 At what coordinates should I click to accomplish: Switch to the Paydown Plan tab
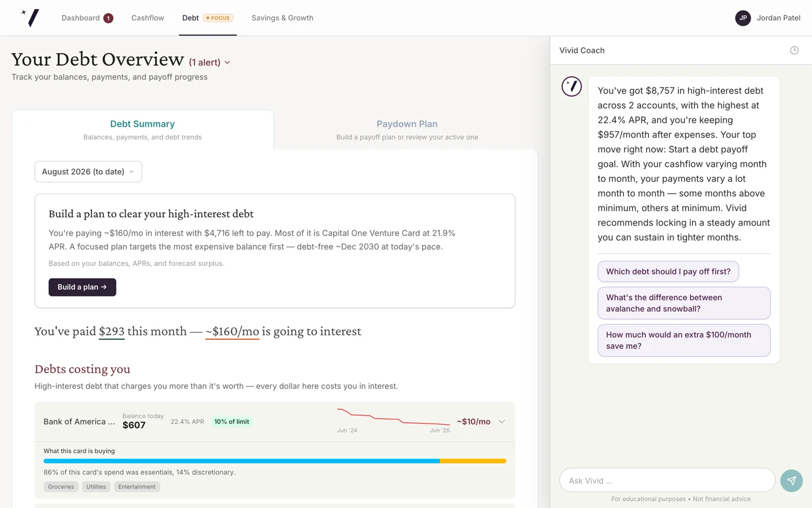click(407, 130)
